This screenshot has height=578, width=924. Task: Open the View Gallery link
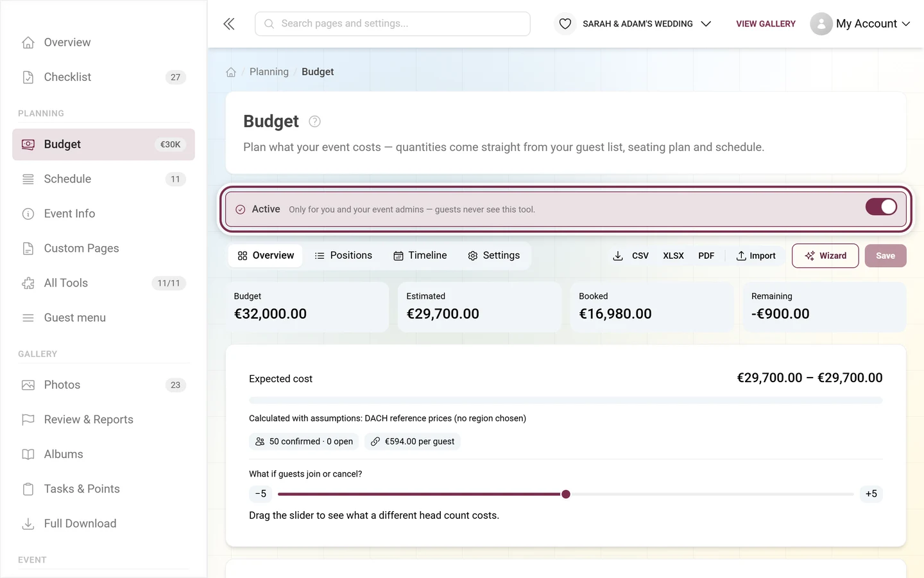pos(766,24)
